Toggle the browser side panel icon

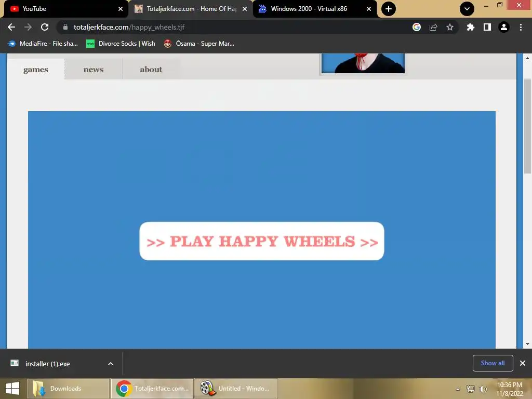point(487,27)
